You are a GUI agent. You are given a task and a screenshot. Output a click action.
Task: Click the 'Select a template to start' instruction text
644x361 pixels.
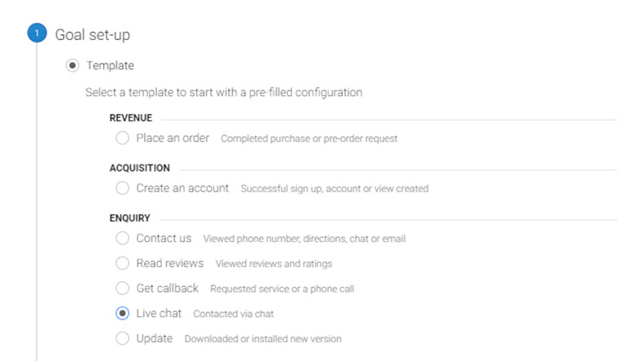[223, 92]
